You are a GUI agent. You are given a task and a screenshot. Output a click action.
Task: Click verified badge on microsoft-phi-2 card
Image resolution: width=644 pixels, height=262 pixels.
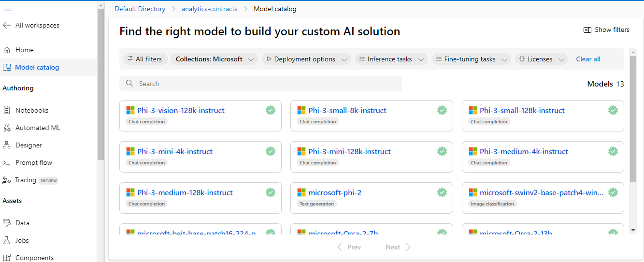[x=442, y=192]
